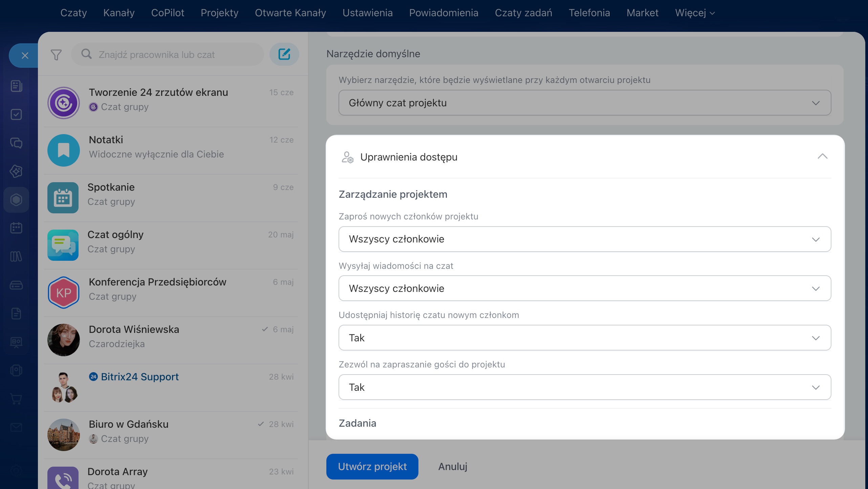Click the Anuluj button
The width and height of the screenshot is (868, 489).
tap(453, 466)
